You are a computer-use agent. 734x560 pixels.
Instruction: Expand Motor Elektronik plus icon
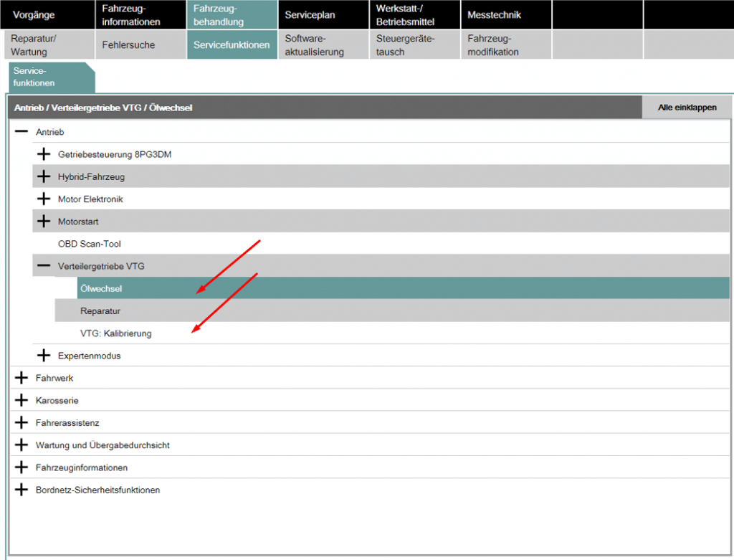pos(44,199)
